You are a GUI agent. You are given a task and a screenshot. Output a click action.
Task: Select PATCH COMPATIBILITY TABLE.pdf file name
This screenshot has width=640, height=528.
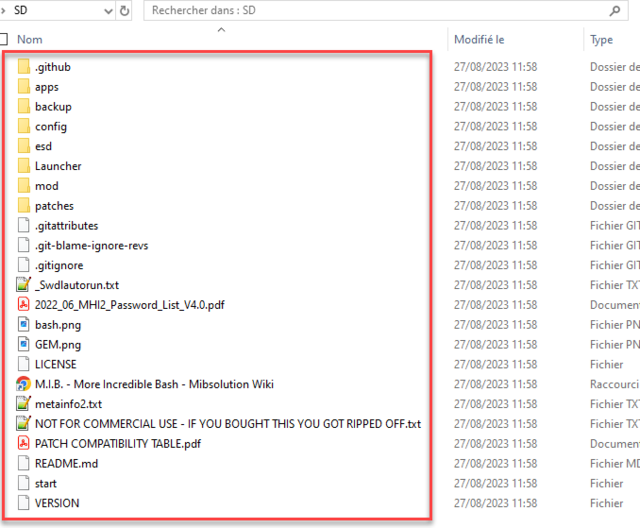118,444
